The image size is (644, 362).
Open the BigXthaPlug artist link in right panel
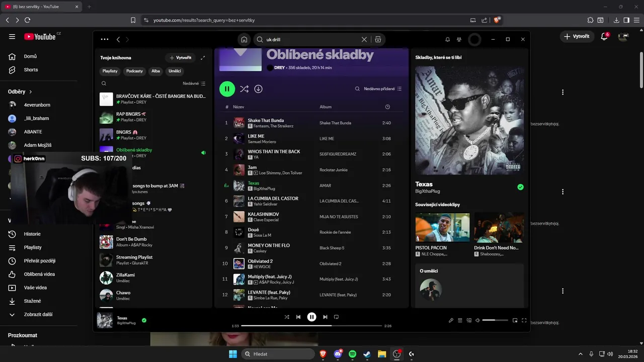point(428,192)
